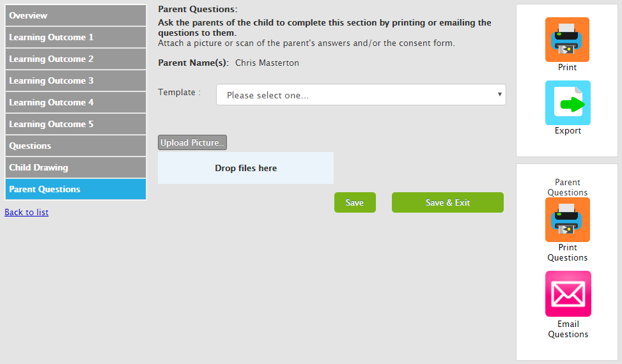Image resolution: width=622 pixels, height=364 pixels.
Task: Click the pink Email Questions envelope icon
Action: coord(568,294)
